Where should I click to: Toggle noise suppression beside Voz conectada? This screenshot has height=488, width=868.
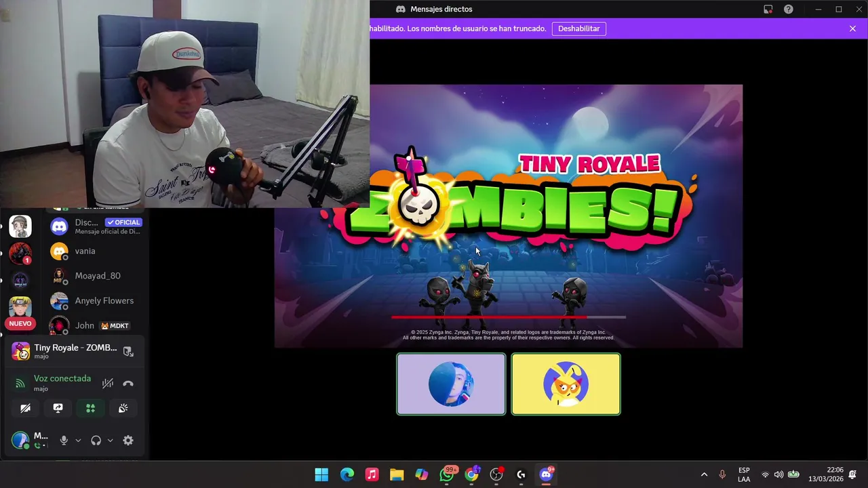[x=107, y=384]
